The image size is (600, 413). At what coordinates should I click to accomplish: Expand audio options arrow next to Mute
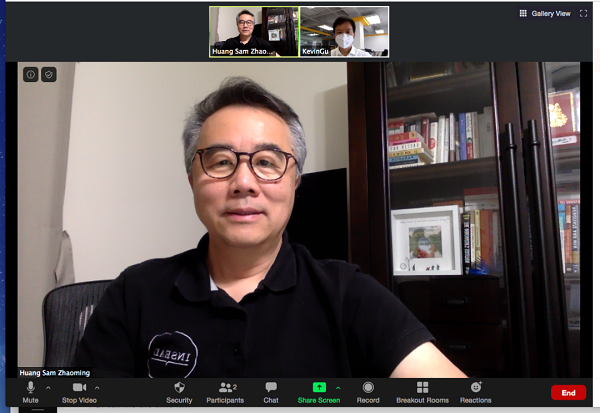pos(48,387)
